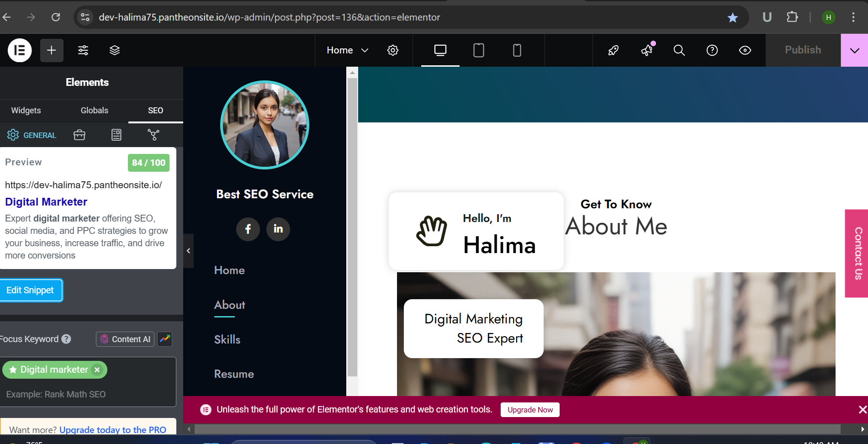Open the help question mark icon
The image size is (868, 444).
tap(712, 50)
